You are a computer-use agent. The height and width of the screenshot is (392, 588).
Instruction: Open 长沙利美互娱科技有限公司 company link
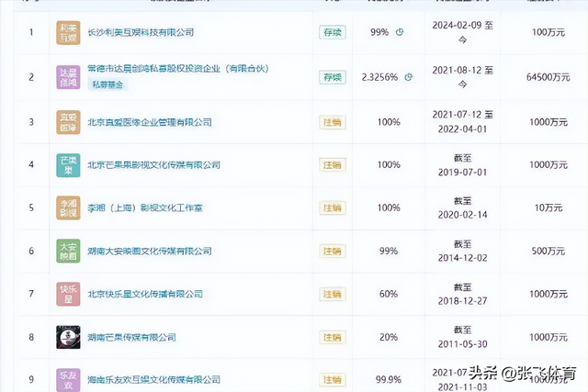click(x=141, y=32)
